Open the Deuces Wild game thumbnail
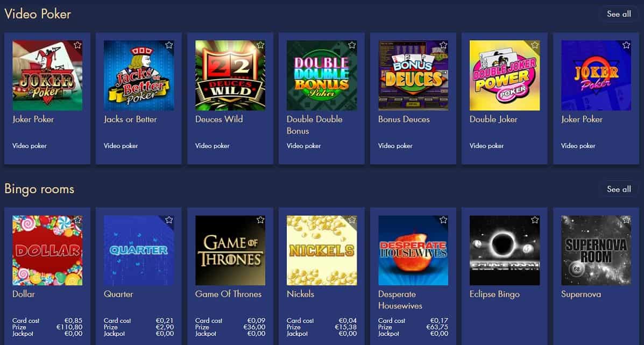644x345 pixels. point(230,75)
